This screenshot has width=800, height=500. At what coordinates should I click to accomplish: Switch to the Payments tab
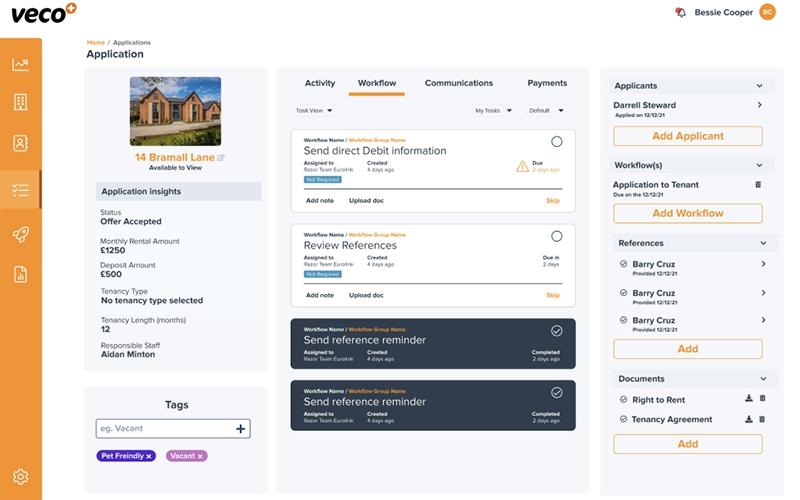[547, 83]
